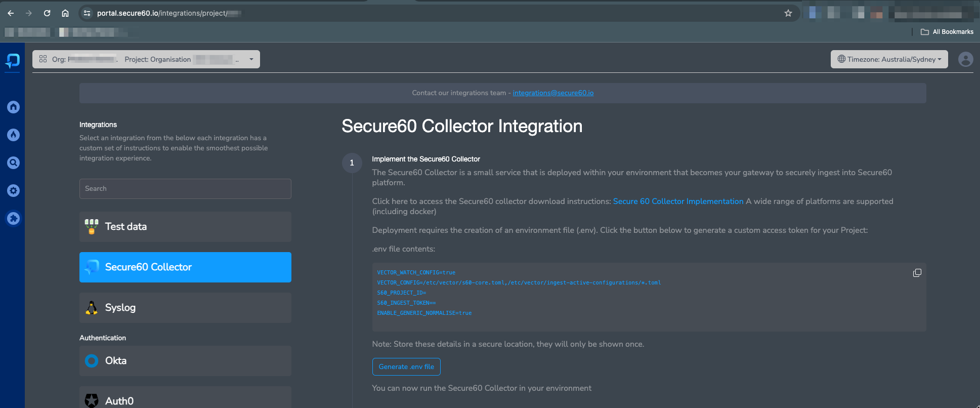980x408 pixels.
Task: Click the S60_PROJECT_ID= line
Action: 401,293
